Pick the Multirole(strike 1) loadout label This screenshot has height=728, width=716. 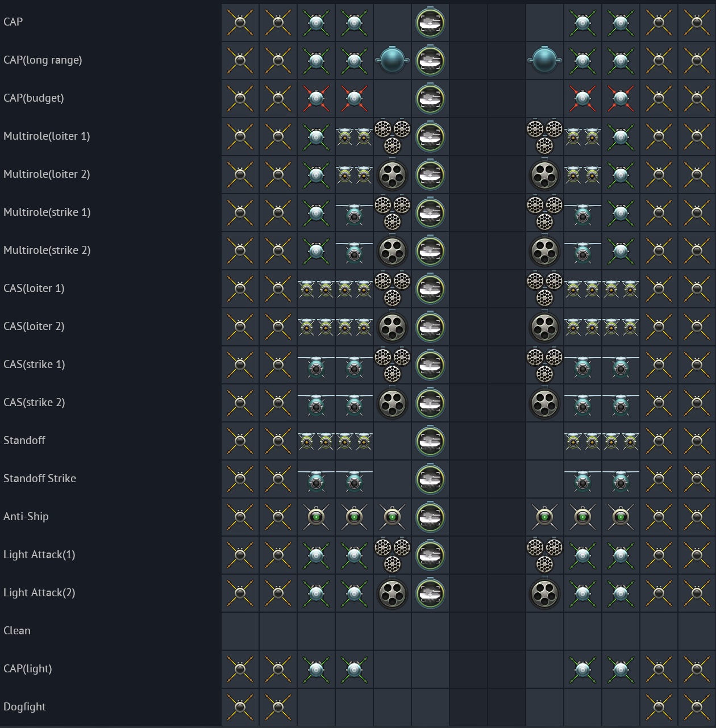[47, 212]
